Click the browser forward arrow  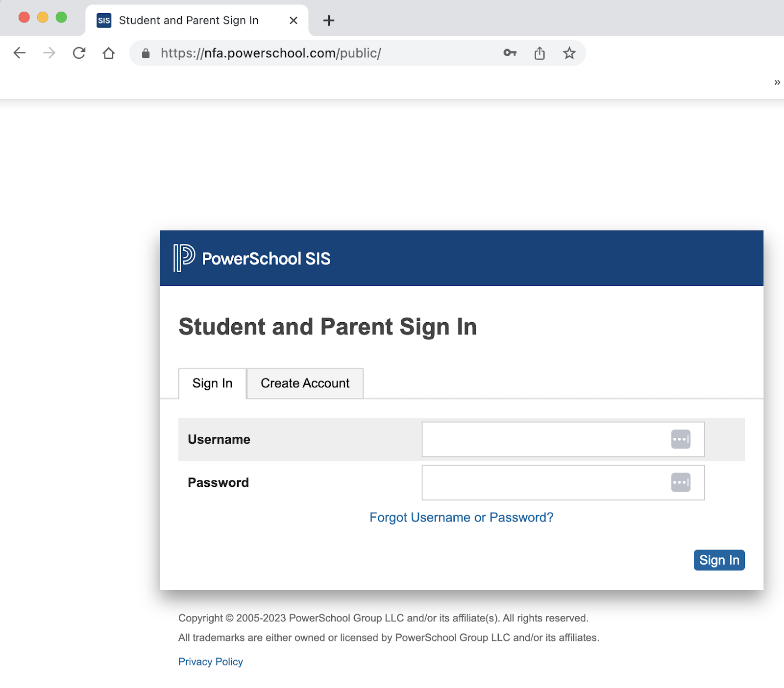pos(49,53)
